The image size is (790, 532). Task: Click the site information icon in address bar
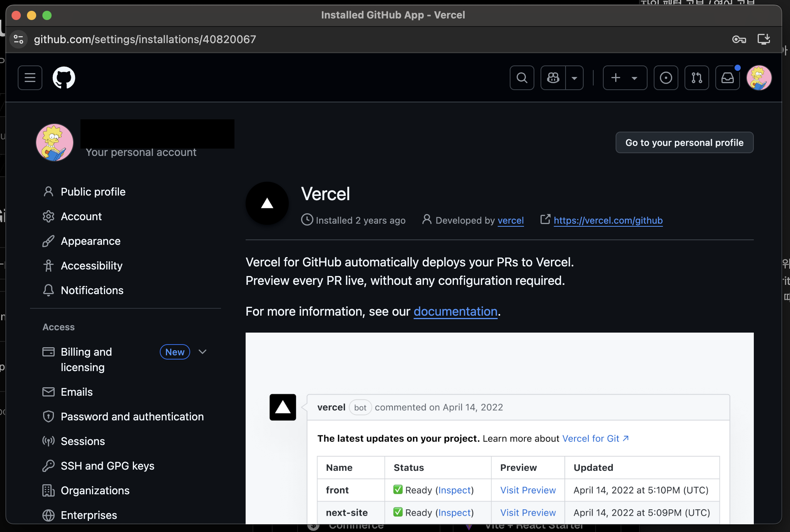tap(18, 39)
